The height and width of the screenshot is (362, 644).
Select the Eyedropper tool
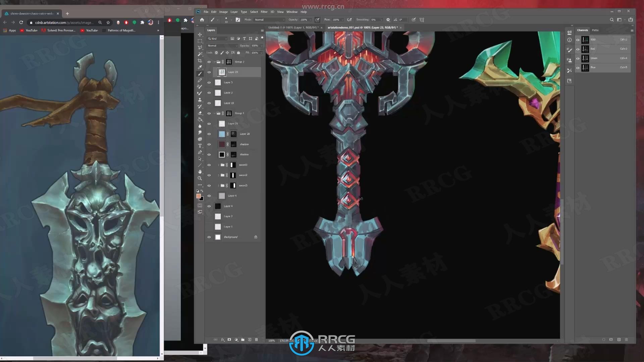pos(200,67)
